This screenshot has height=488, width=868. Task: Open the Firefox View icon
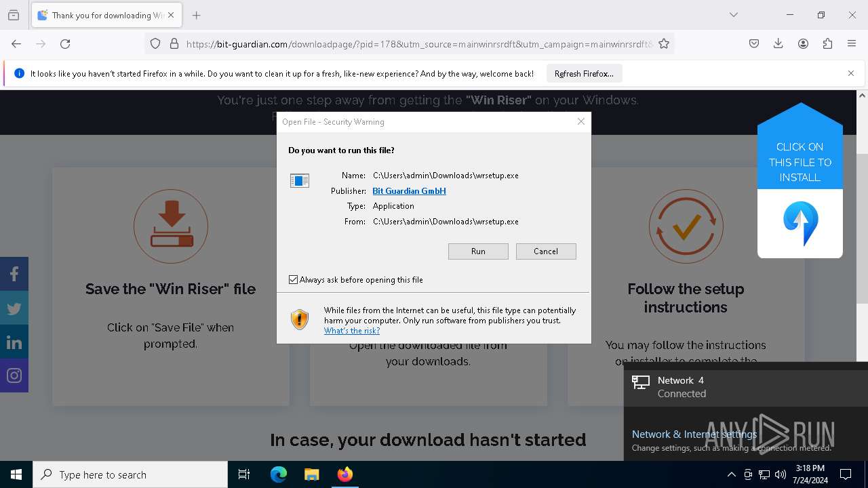tap(14, 15)
